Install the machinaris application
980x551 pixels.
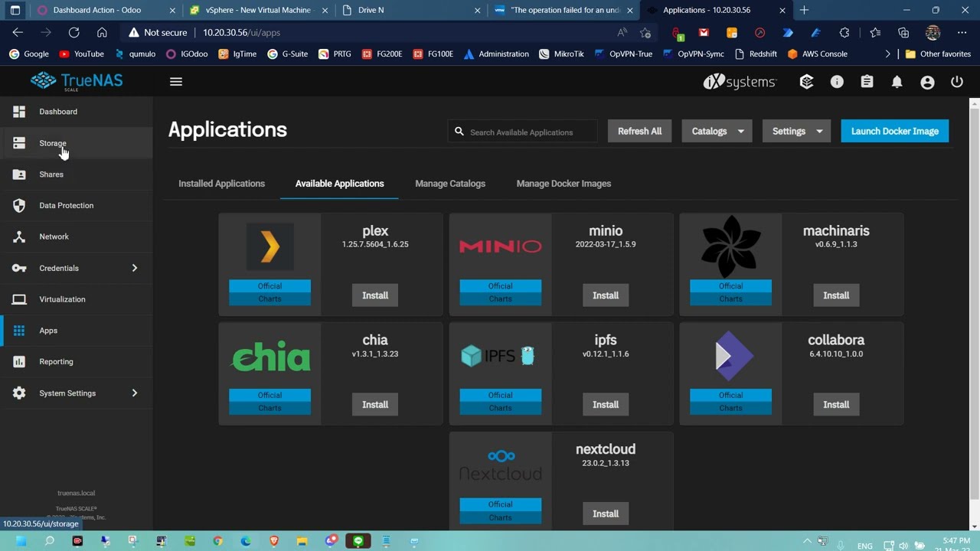(836, 295)
